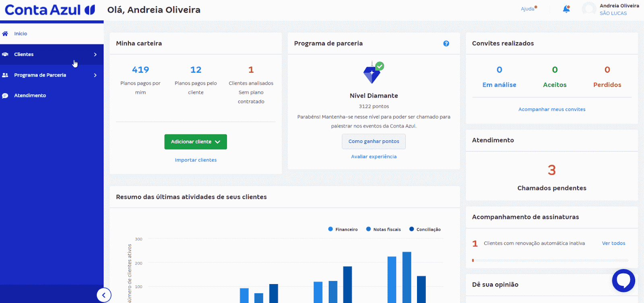Click the people icon beside Programa de Parceria
This screenshot has height=303, width=644.
[x=5, y=75]
